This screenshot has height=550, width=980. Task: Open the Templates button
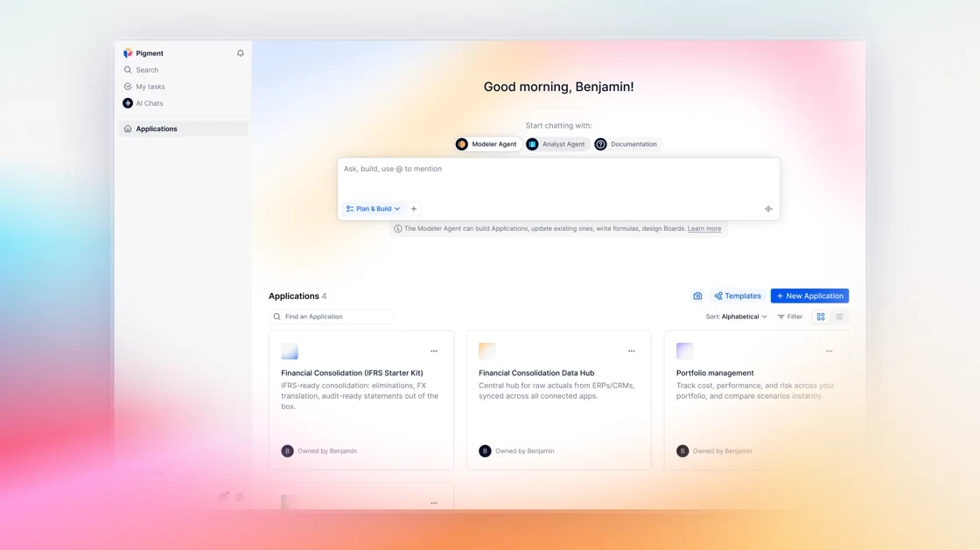(x=738, y=296)
